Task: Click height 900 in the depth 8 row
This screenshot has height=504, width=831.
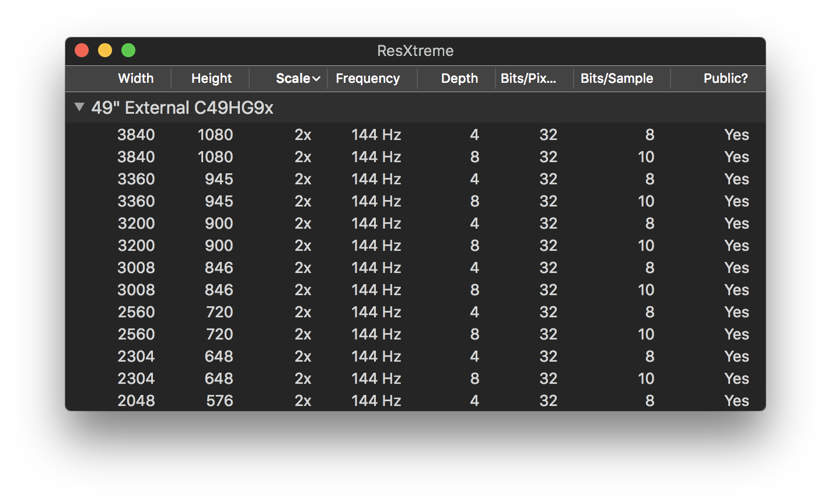Action: pyautogui.click(x=219, y=246)
